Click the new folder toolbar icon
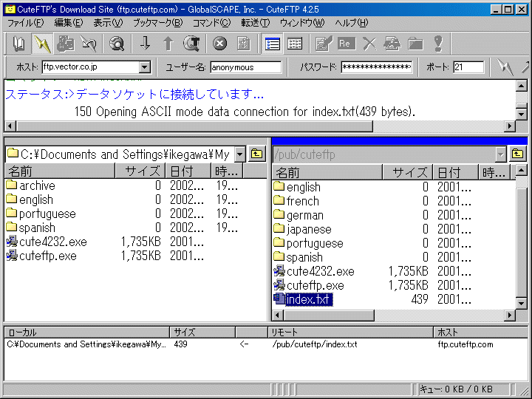The image size is (532, 399). click(x=415, y=44)
